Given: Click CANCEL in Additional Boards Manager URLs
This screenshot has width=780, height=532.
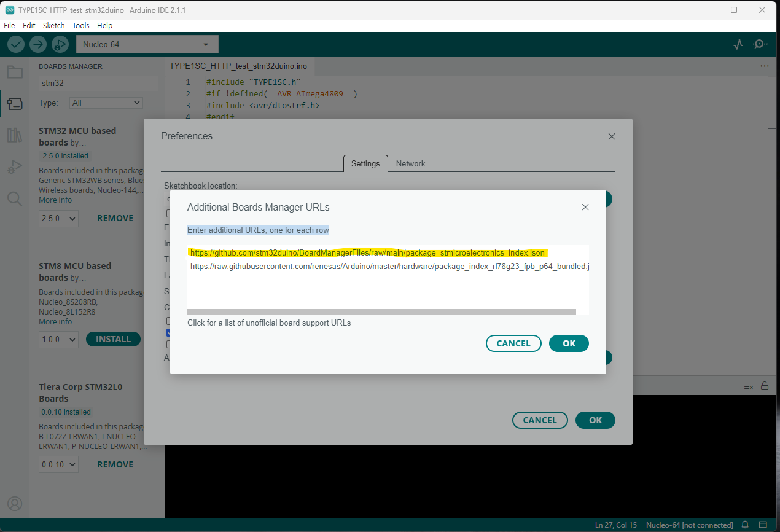Looking at the screenshot, I should 513,343.
